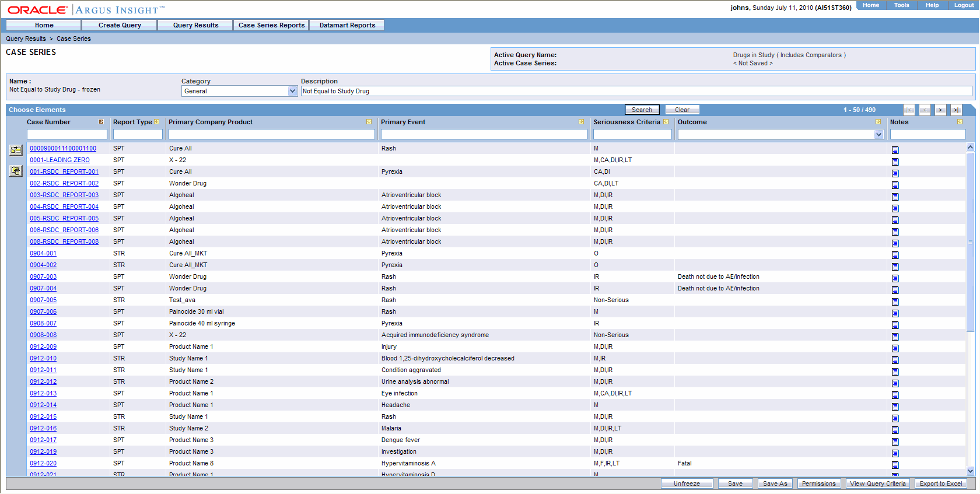The width and height of the screenshot is (980, 494).
Task: Click the Unfreeze button
Action: tap(687, 484)
